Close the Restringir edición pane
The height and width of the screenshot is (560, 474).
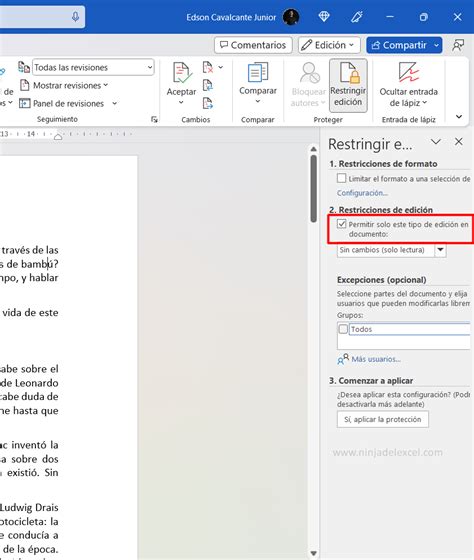point(459,142)
